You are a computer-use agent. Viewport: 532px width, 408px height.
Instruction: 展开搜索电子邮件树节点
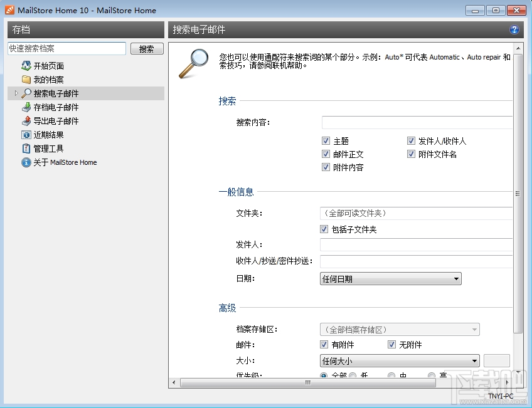click(x=15, y=93)
